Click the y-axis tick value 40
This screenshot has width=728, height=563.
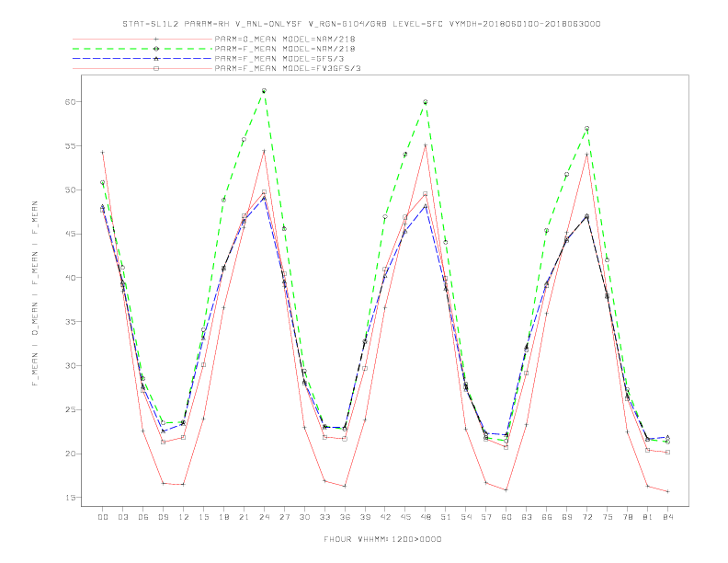(x=71, y=278)
